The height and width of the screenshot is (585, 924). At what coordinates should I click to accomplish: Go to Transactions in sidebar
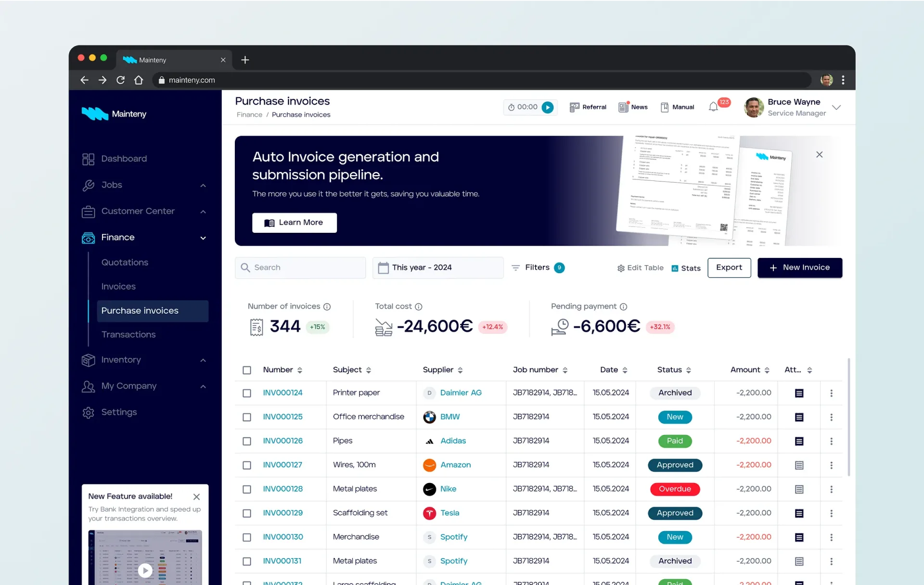[x=128, y=334]
